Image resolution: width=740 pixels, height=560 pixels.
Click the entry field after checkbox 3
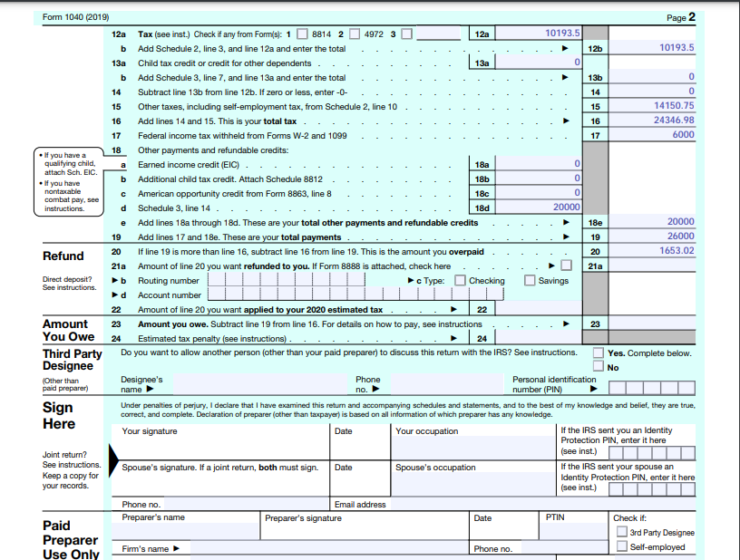click(x=438, y=34)
